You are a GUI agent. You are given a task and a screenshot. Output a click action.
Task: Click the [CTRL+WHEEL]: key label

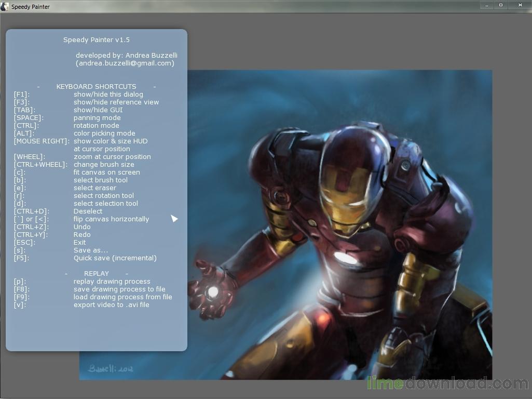40,165
